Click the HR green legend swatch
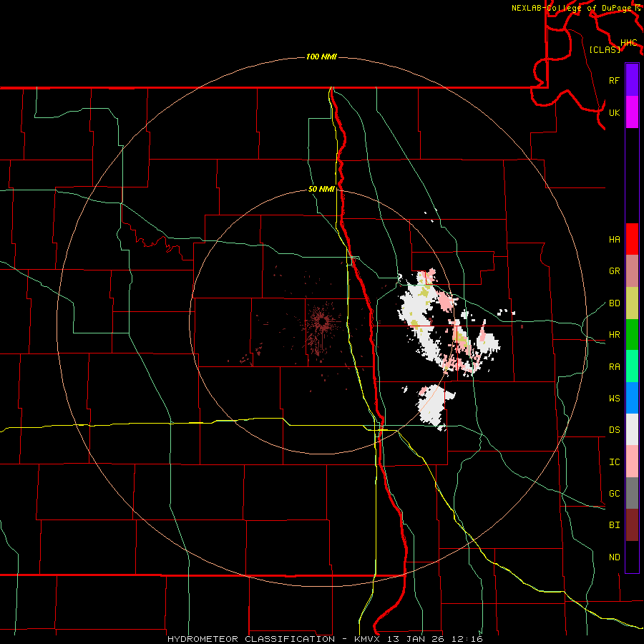The width and height of the screenshot is (644, 644). [x=632, y=335]
